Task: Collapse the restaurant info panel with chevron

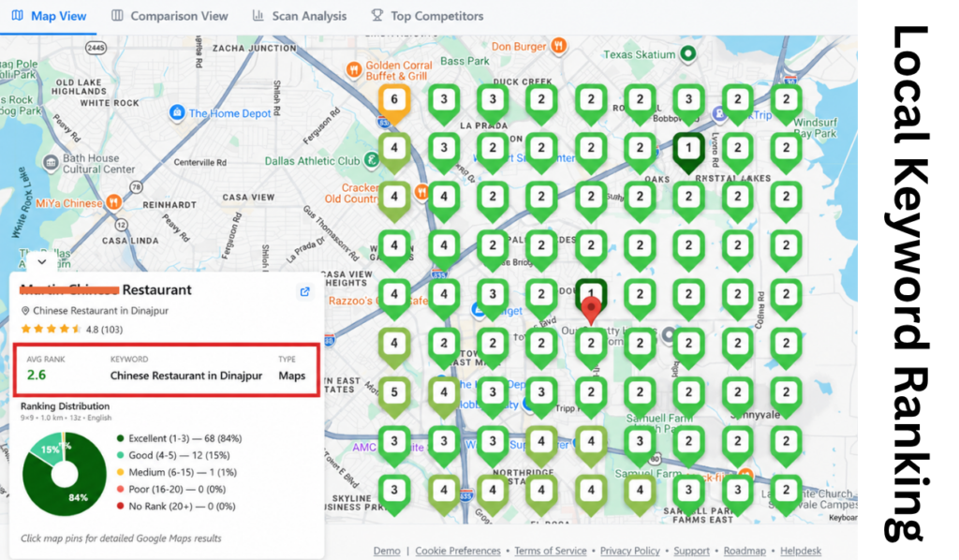Action: pyautogui.click(x=41, y=261)
